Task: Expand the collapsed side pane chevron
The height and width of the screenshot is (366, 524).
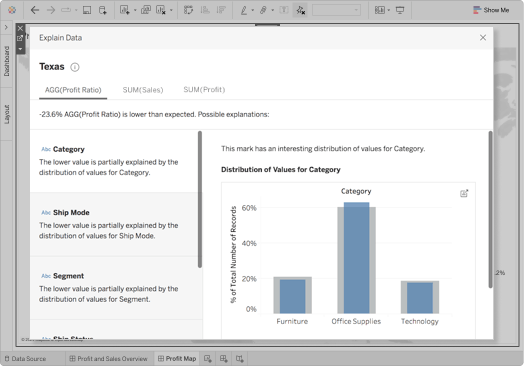Action: coord(6,27)
